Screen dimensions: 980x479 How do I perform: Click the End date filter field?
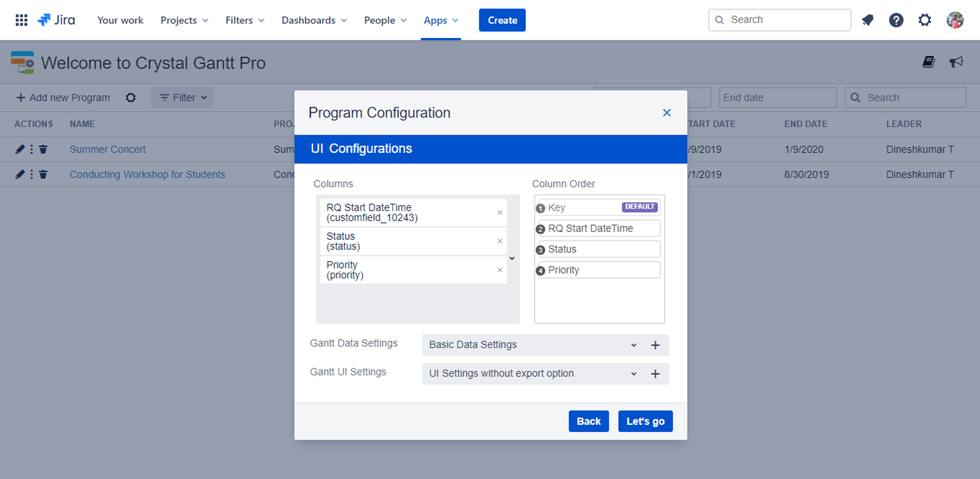coord(778,98)
